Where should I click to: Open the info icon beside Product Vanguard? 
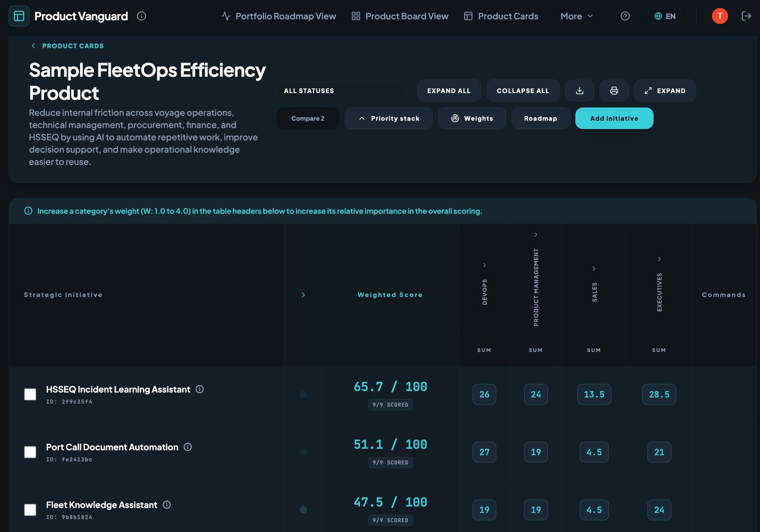(142, 16)
